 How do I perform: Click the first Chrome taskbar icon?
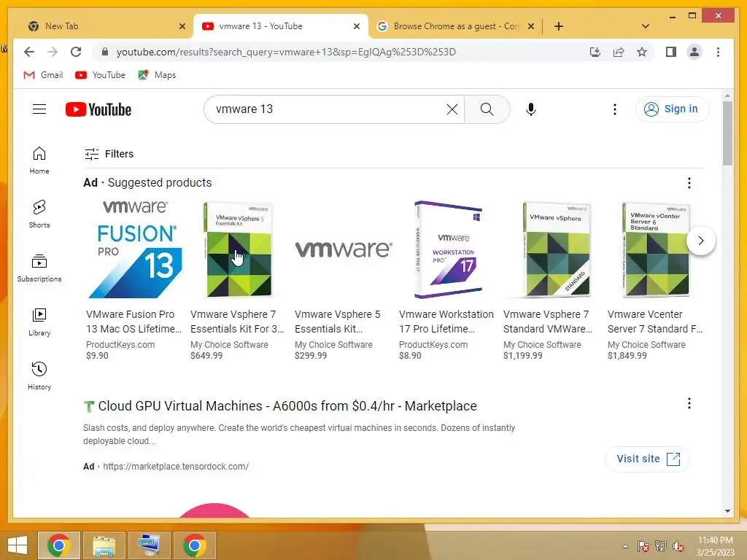pos(59,545)
